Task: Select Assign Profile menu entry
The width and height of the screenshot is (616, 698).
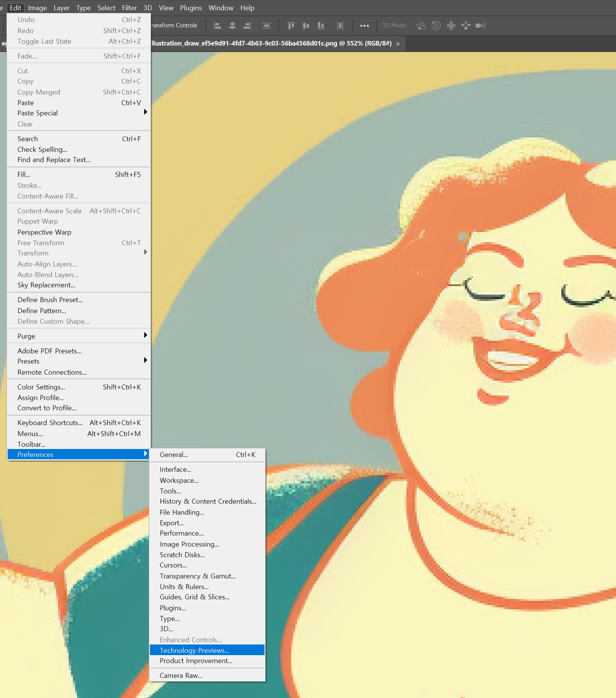Action: [79, 398]
